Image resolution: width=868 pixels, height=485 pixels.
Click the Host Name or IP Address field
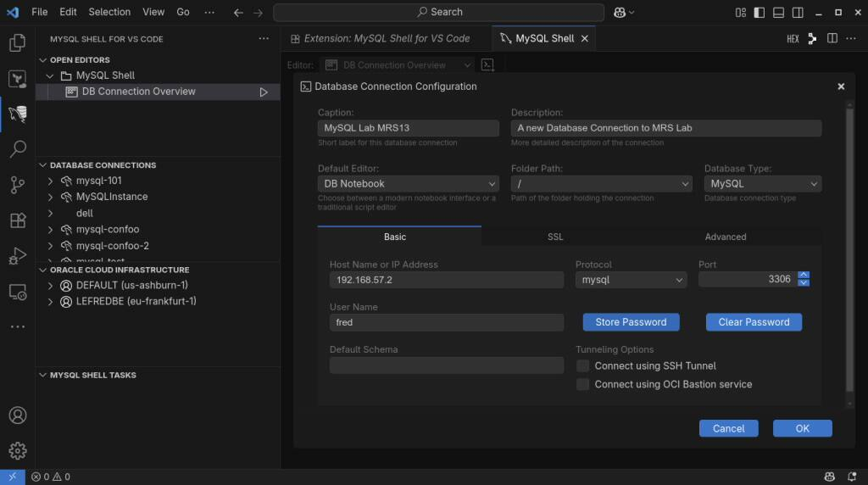coord(446,280)
